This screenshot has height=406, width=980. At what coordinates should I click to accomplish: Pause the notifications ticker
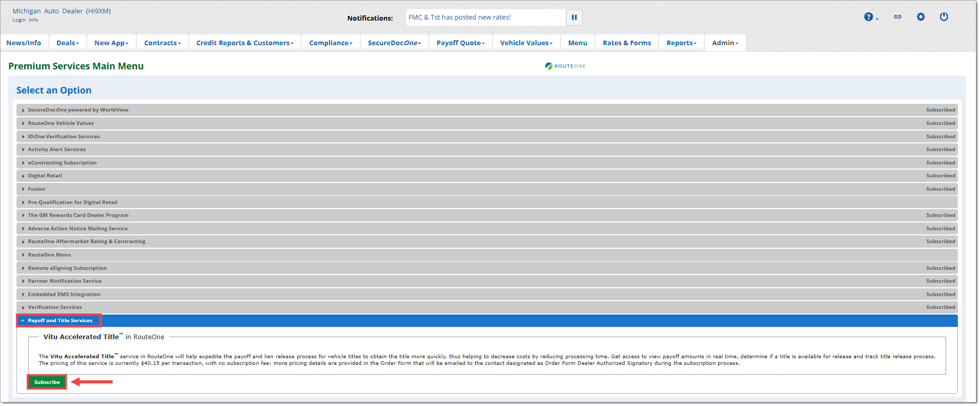click(x=574, y=17)
